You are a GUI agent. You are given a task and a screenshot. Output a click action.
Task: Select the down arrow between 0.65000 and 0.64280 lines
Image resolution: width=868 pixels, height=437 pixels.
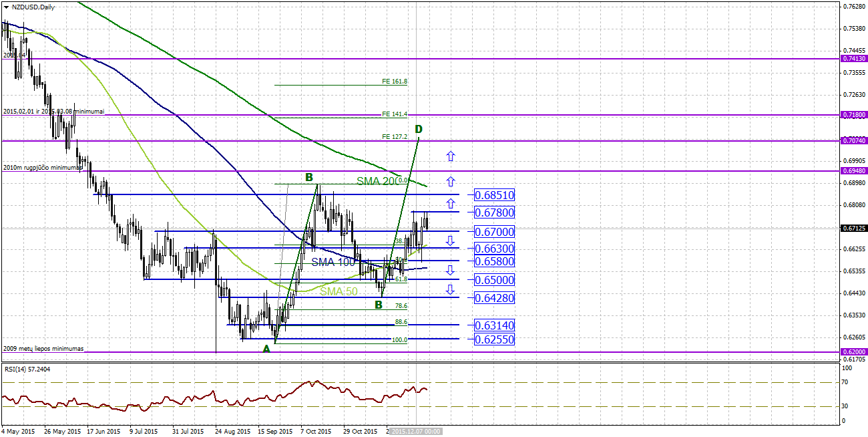[x=451, y=289]
